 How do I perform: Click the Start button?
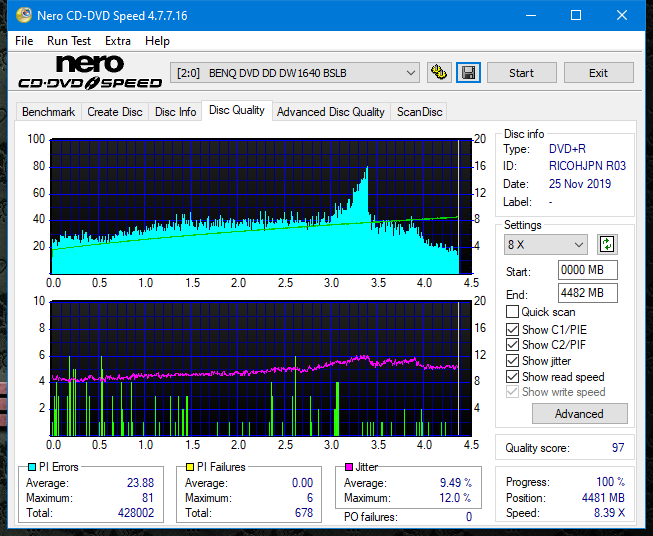[521, 73]
